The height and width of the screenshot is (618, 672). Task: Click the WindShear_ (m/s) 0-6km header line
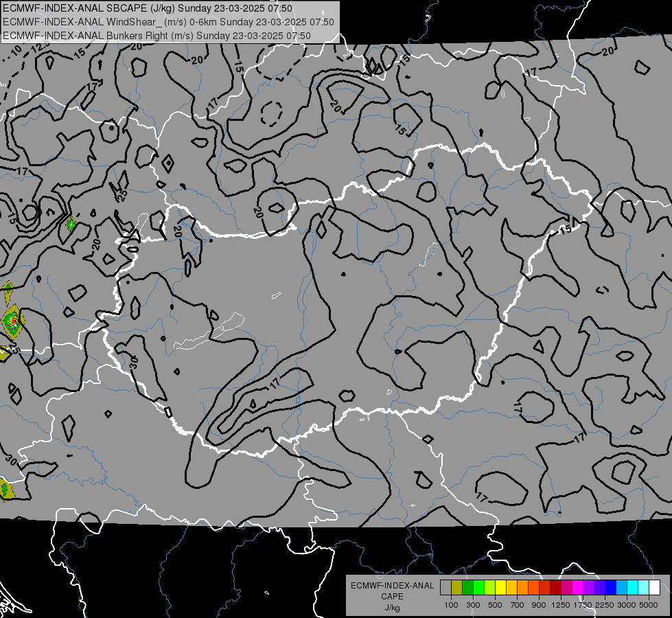pos(168,22)
